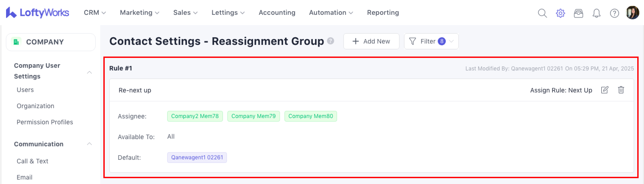644x184 pixels.
Task: Click the help tooltip beside page title
Action: pos(331,41)
